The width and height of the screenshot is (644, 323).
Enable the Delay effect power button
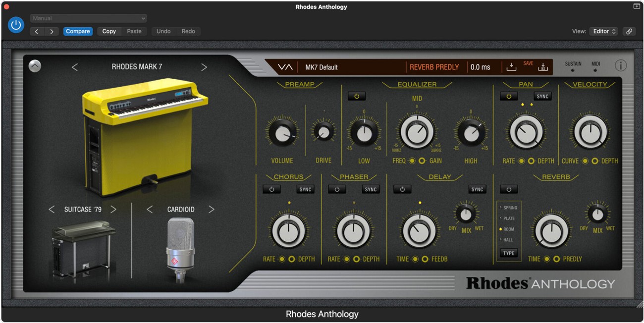[402, 189]
